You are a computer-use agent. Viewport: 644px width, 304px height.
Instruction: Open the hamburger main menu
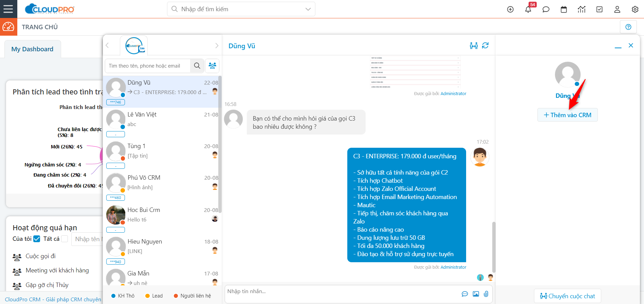(x=8, y=9)
